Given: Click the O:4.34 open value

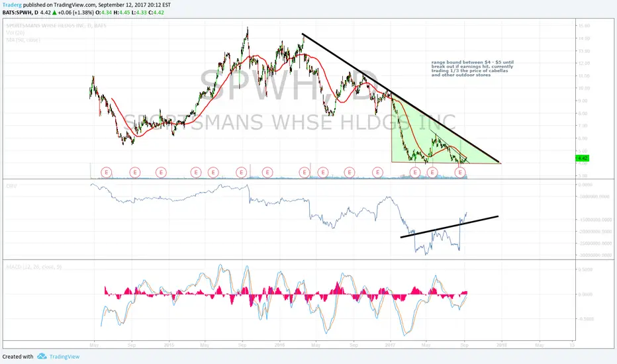Looking at the screenshot, I should coord(103,13).
